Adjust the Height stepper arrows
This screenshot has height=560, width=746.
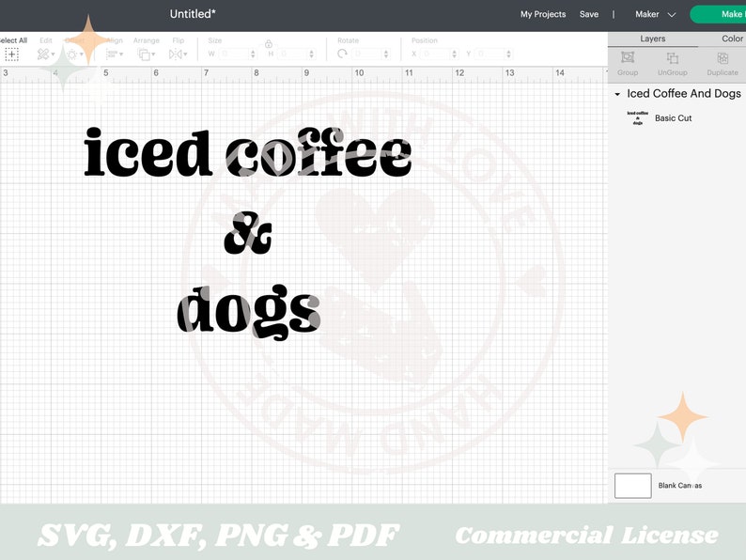312,54
